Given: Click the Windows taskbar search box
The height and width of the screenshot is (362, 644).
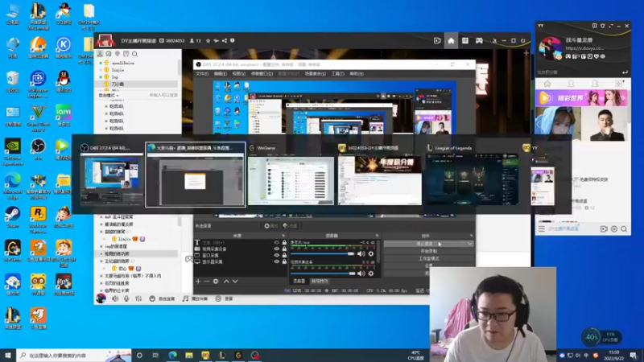Looking at the screenshot, I should point(74,356).
